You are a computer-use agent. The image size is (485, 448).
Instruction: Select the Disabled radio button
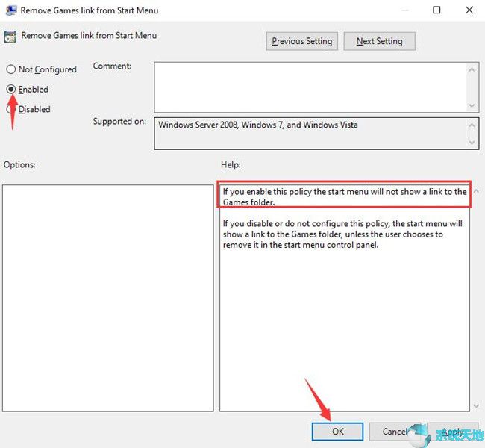(x=11, y=109)
